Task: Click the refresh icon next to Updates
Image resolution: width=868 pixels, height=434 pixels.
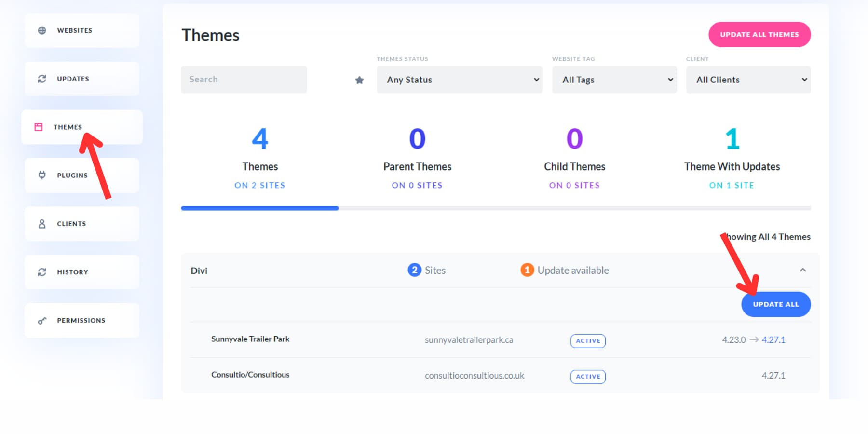Action: pos(42,79)
